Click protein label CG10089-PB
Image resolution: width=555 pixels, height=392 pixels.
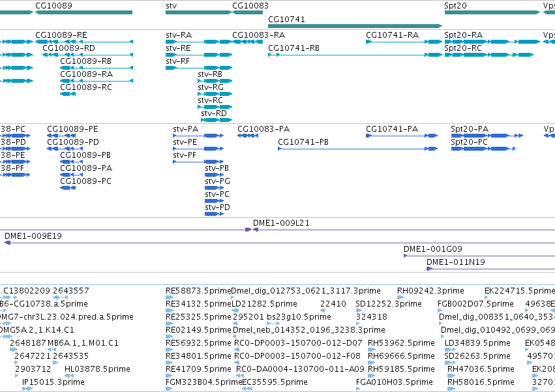point(85,155)
